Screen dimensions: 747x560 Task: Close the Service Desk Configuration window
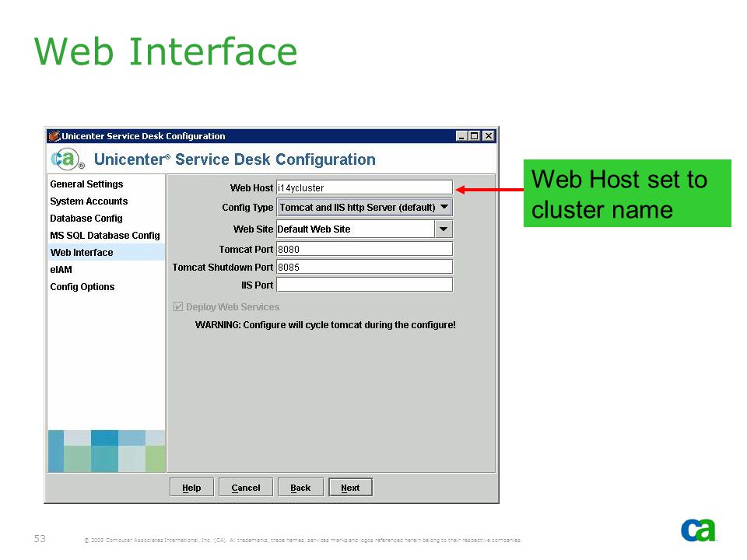489,136
